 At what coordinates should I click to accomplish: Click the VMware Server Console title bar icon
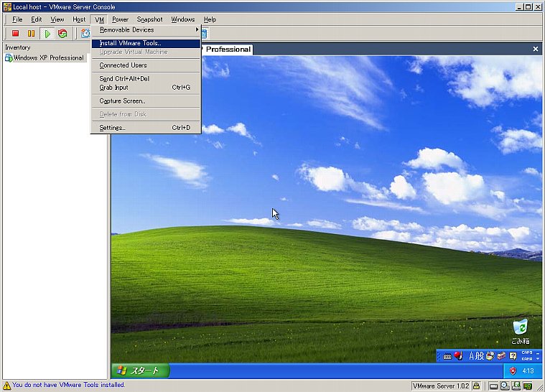pyautogui.click(x=7, y=6)
